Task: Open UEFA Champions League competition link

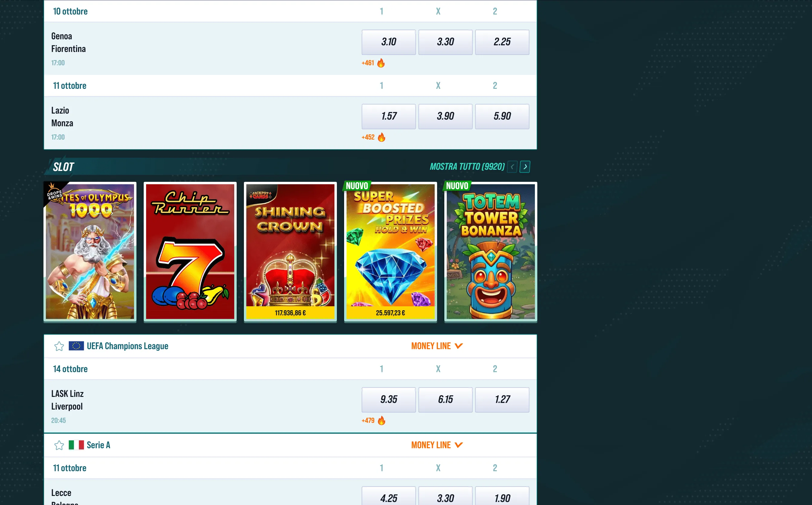Action: click(127, 346)
